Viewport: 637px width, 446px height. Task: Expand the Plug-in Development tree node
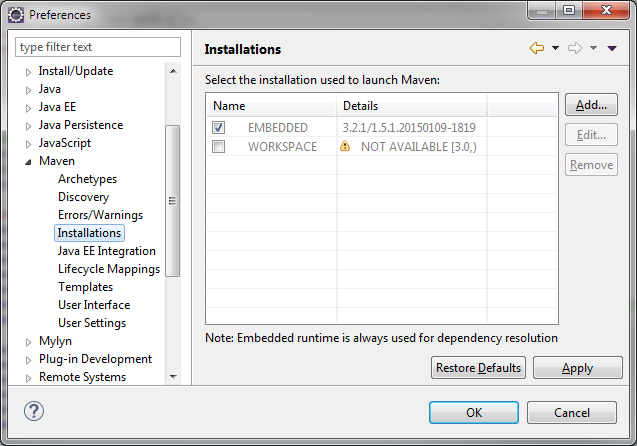tap(28, 360)
